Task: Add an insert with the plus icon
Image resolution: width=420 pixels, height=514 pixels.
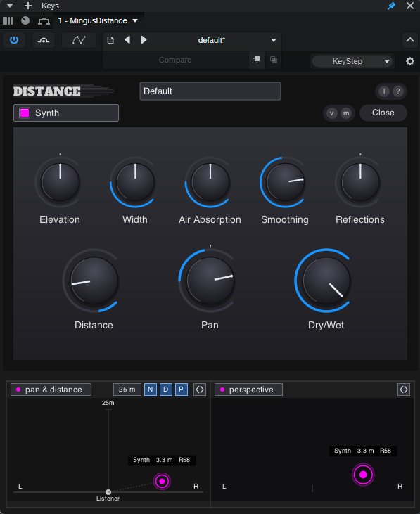Action: tap(28, 6)
